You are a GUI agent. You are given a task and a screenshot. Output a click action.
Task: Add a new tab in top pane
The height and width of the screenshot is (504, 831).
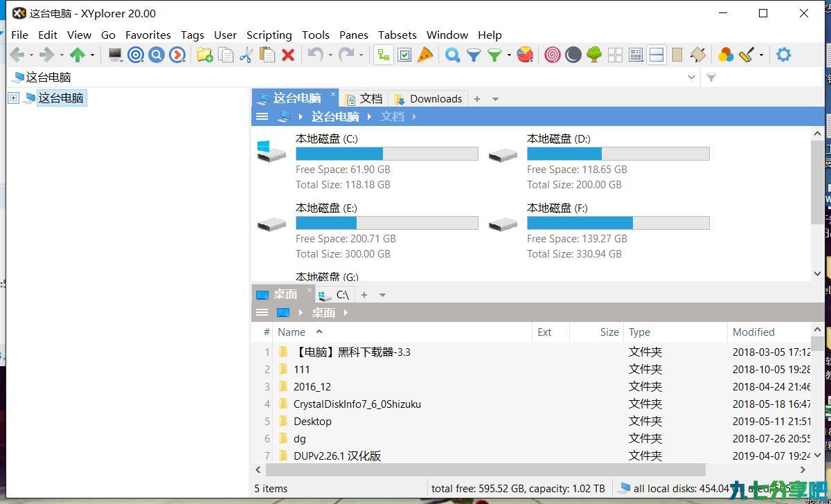pos(477,99)
